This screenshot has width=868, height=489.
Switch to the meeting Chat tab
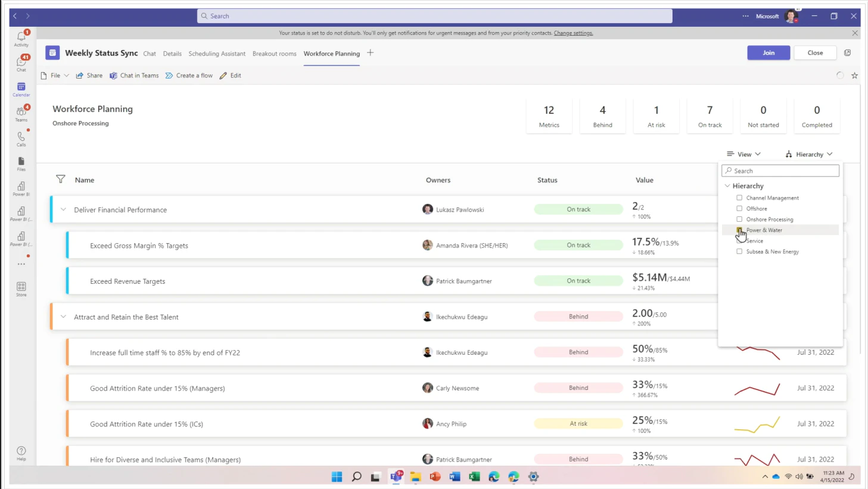(150, 54)
